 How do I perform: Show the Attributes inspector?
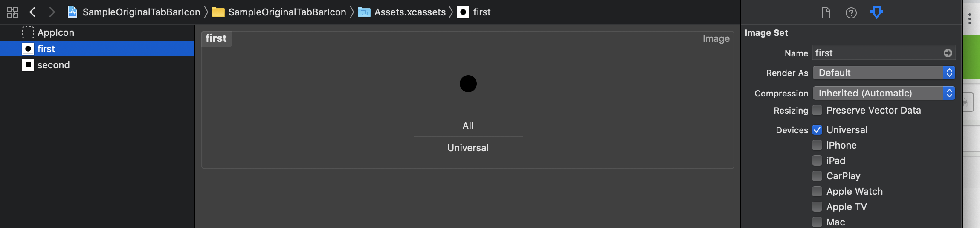(876, 13)
